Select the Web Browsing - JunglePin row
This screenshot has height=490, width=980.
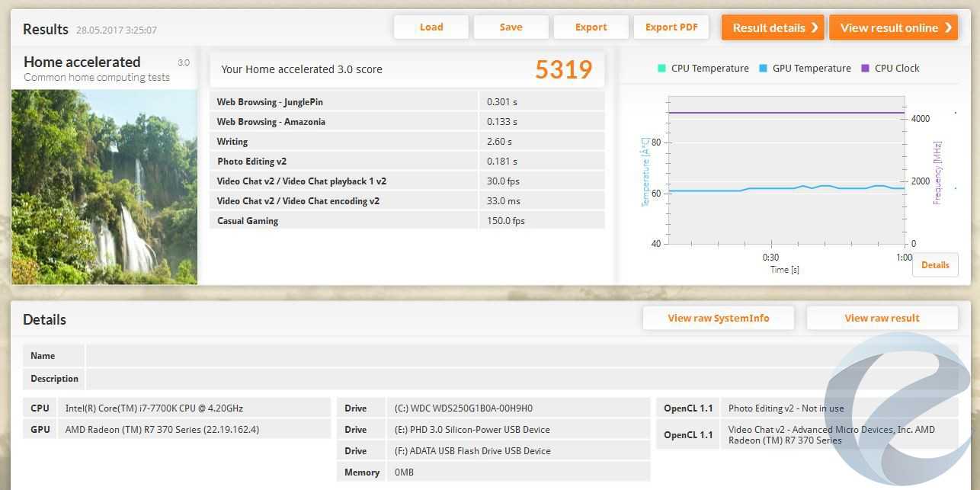tap(407, 102)
